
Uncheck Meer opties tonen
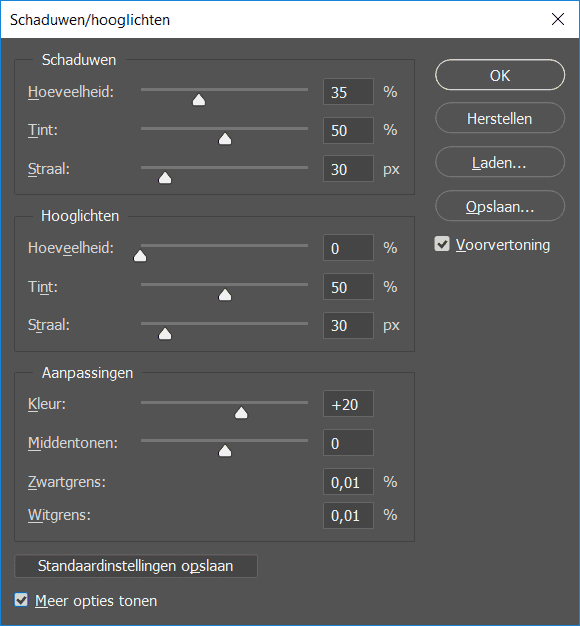pyautogui.click(x=21, y=600)
